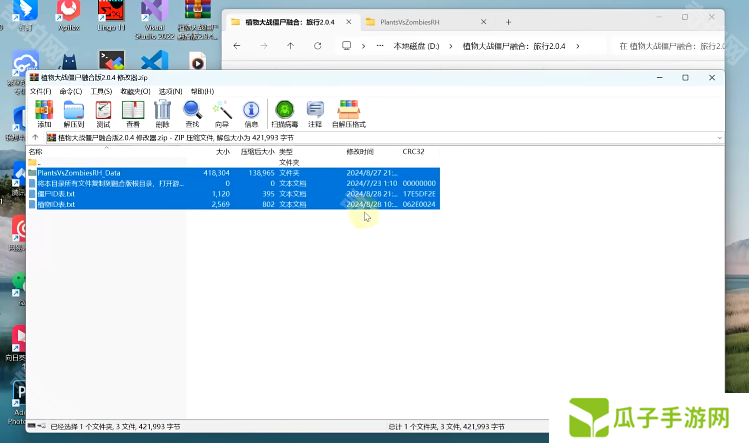This screenshot has height=443, width=749.
Task: Open the Lingo desktop shortcut
Action: pyautogui.click(x=111, y=16)
